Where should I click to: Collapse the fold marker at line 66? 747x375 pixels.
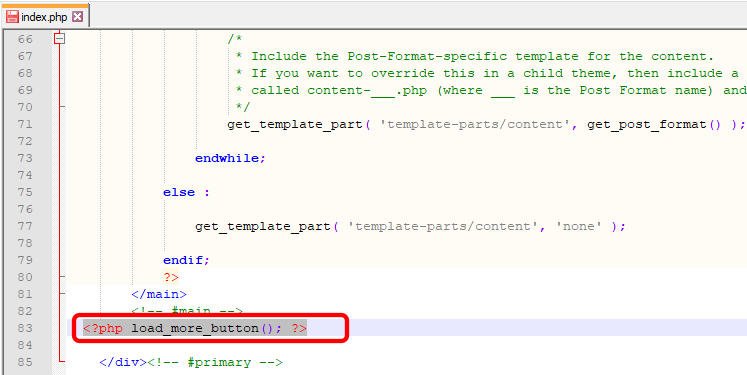tap(60, 39)
